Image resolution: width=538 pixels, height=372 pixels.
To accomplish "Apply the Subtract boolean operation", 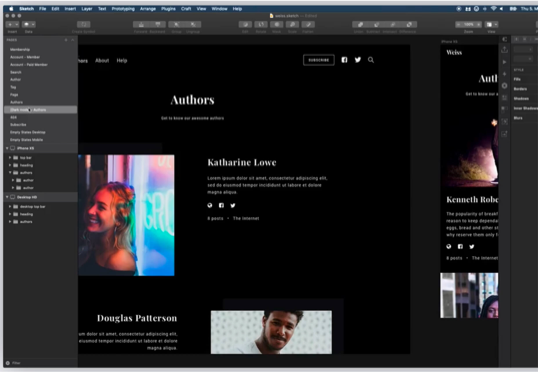I will click(x=376, y=24).
